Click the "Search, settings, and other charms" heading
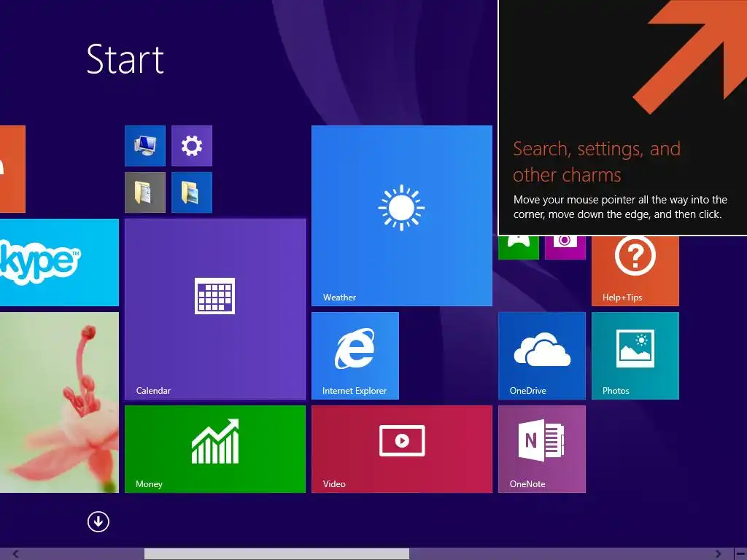 [x=597, y=162]
